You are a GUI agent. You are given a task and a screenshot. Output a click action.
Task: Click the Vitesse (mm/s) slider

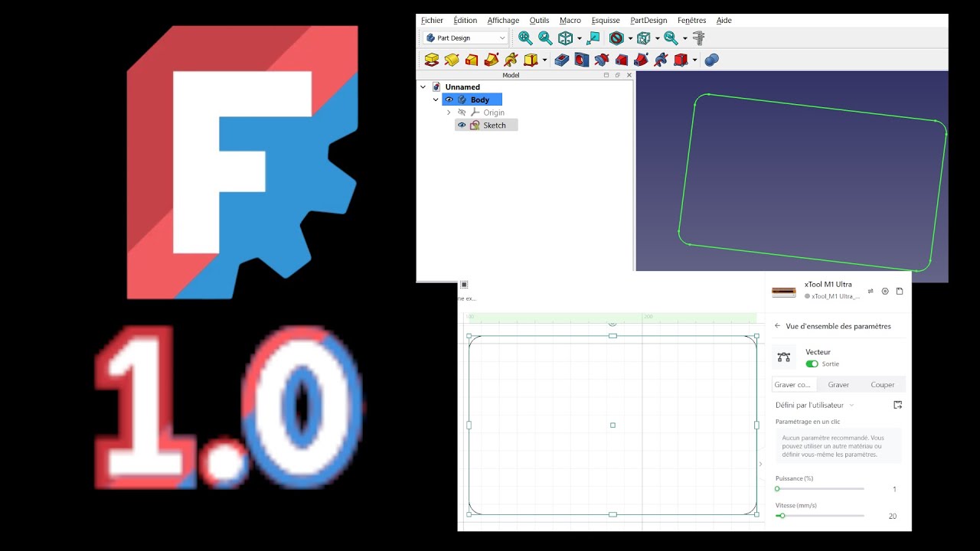tap(820, 516)
